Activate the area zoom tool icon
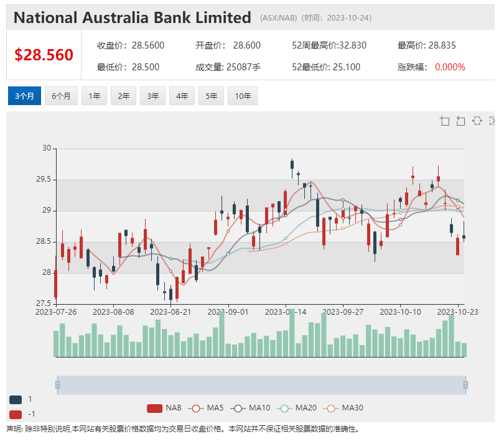Image resolution: width=504 pixels, height=444 pixels. point(444,121)
